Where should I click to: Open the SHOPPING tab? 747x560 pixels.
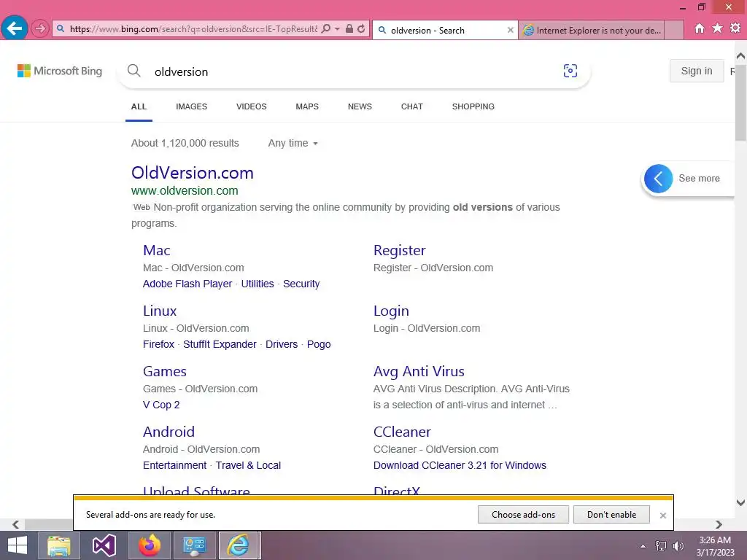click(473, 106)
